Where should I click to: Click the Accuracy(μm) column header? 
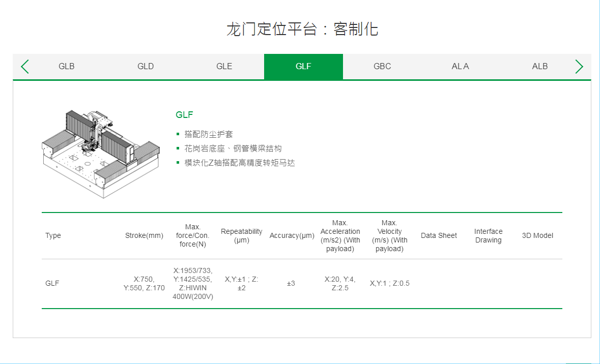[292, 235]
